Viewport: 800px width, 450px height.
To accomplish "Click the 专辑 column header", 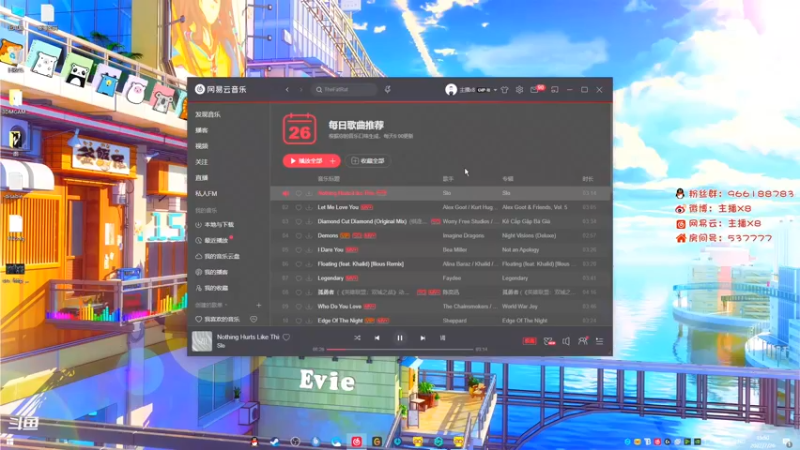I will pos(508,179).
